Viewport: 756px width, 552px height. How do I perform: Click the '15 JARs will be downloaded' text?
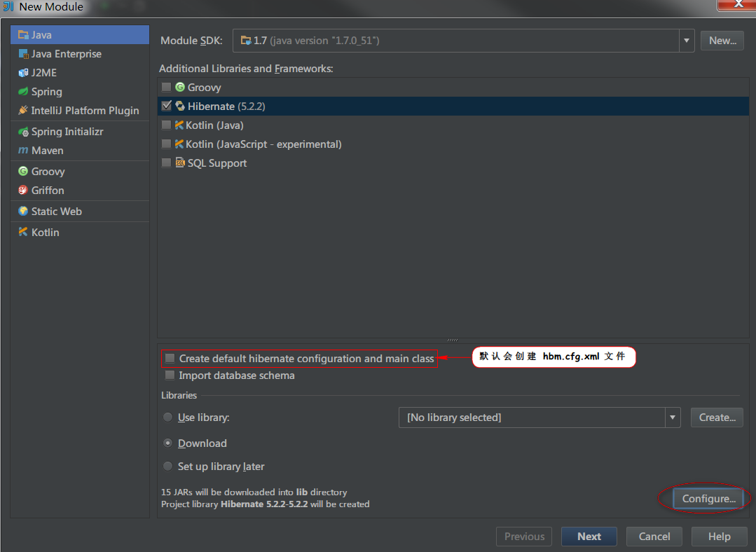[254, 492]
